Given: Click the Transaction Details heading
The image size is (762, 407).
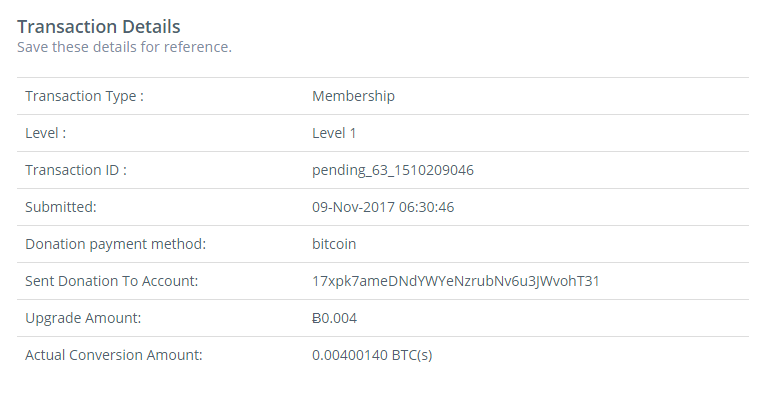Looking at the screenshot, I should [x=99, y=27].
